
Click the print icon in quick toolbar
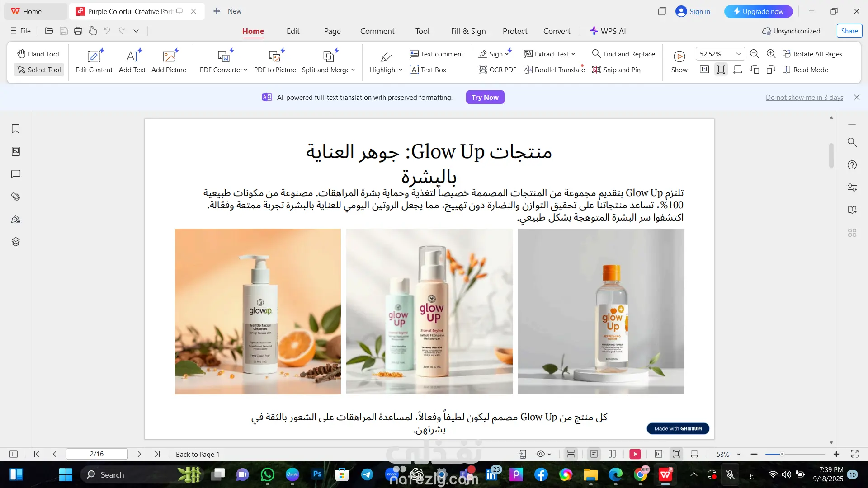tap(78, 31)
